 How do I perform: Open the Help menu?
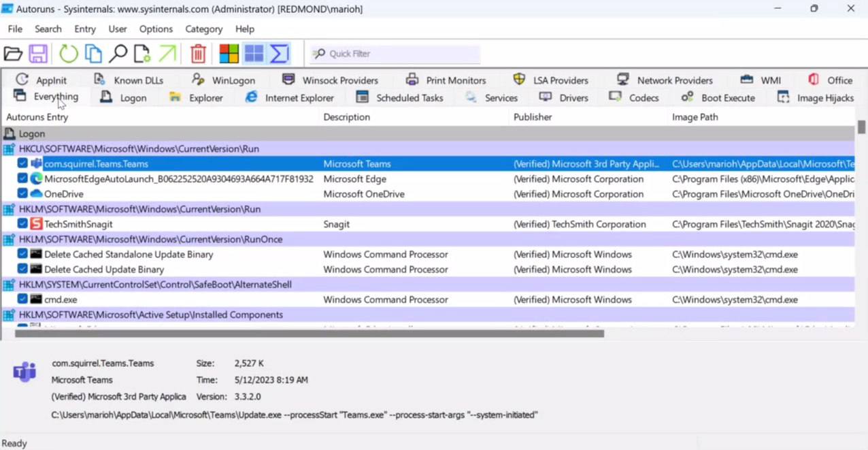[245, 29]
